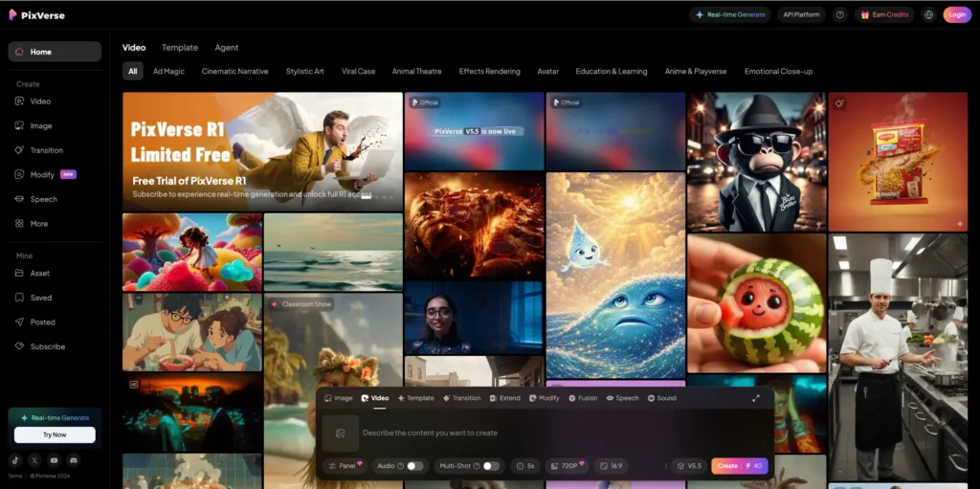Click the Login button

point(957,15)
